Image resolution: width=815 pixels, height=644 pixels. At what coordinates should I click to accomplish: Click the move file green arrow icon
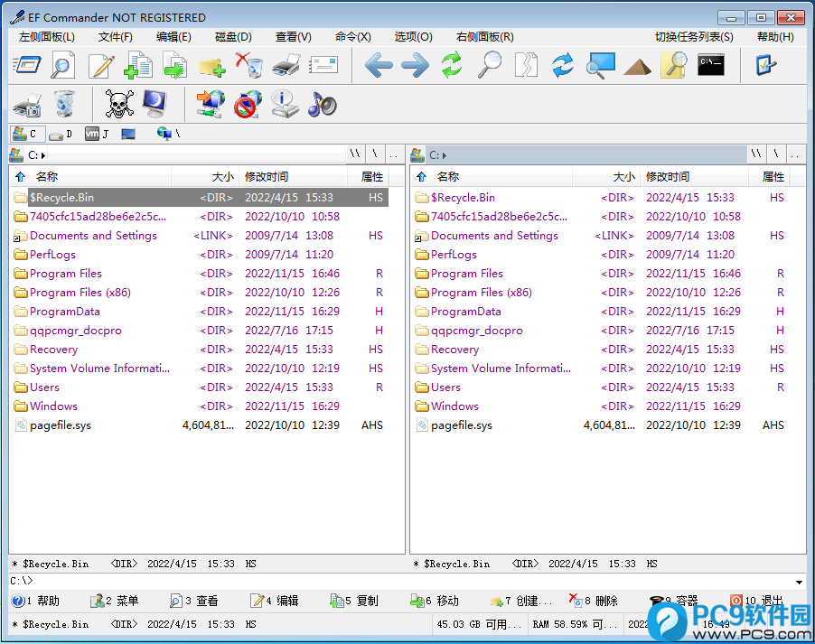pos(174,66)
